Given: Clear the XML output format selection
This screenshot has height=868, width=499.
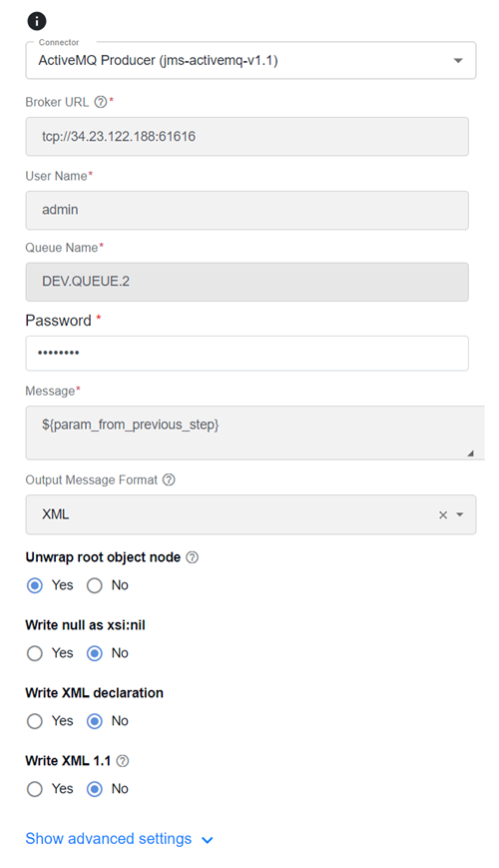Looking at the screenshot, I should pyautogui.click(x=442, y=514).
